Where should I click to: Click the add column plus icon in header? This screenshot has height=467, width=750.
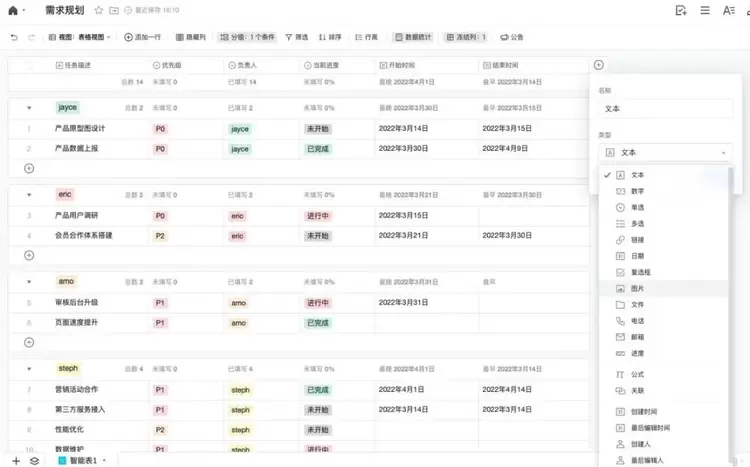click(598, 65)
